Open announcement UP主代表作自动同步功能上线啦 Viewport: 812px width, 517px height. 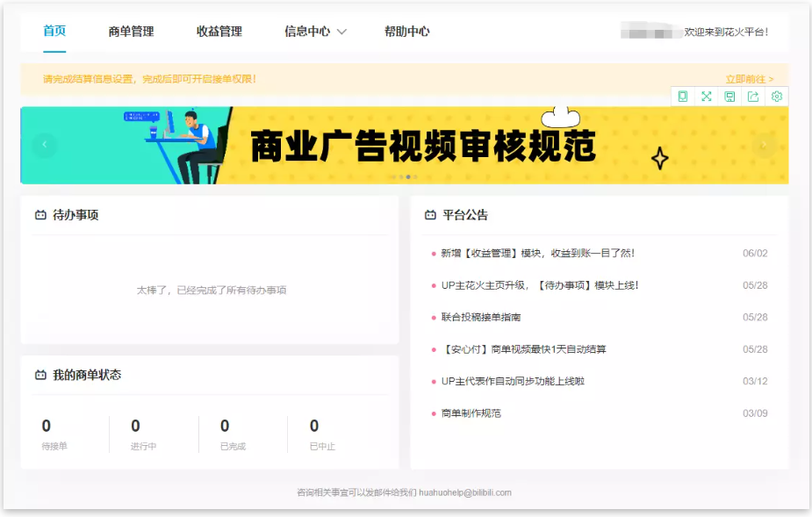point(513,381)
